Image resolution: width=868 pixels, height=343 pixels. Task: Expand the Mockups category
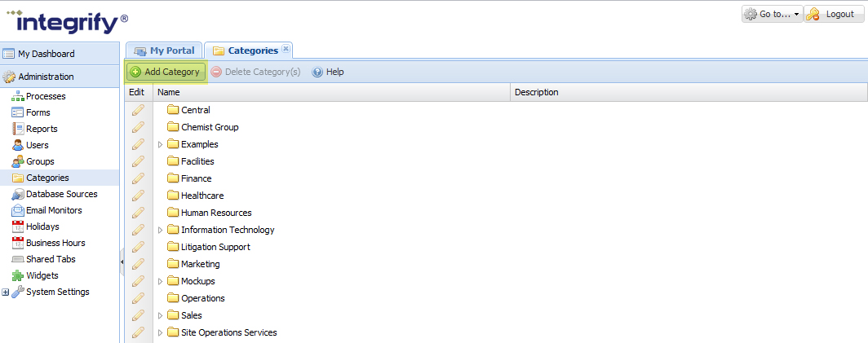(161, 282)
